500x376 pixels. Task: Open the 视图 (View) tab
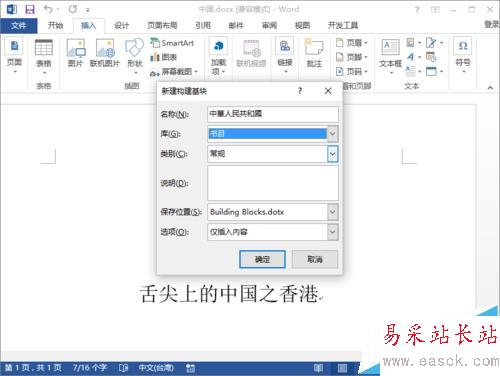[x=302, y=25]
